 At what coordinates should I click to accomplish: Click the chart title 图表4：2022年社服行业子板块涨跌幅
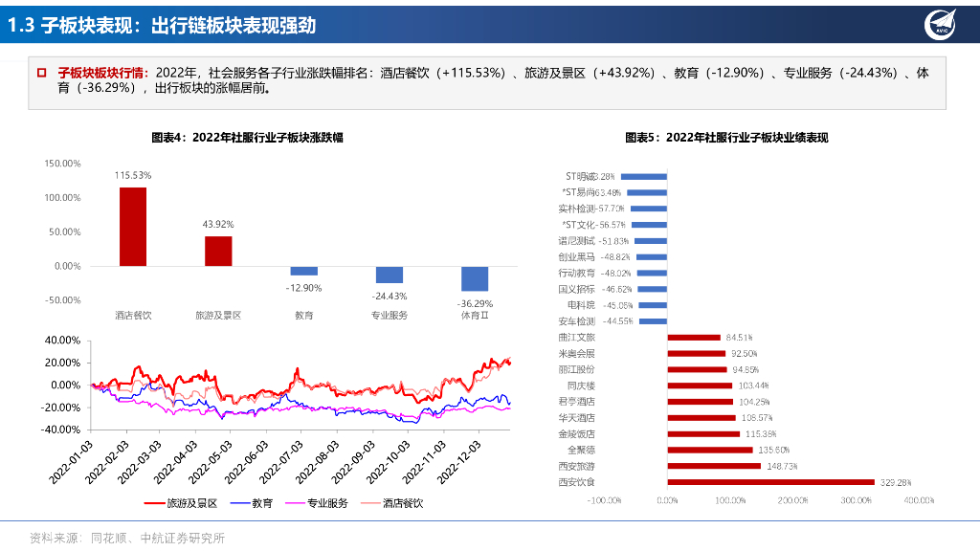pos(248,138)
